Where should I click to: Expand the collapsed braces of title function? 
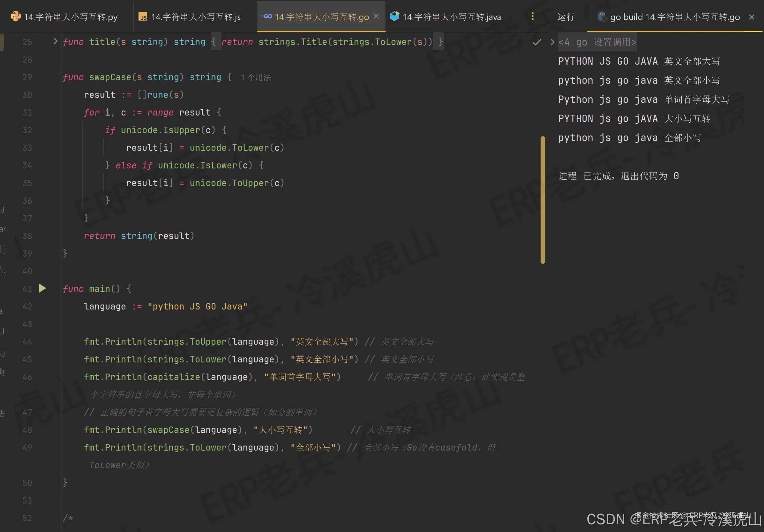(216, 42)
